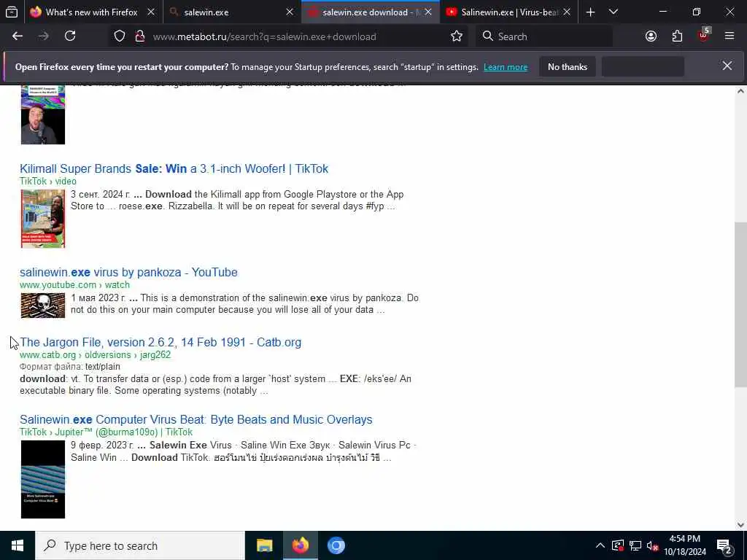The height and width of the screenshot is (560, 747).
Task: Click the www.catb.org oldversions jarg262 URL
Action: click(95, 355)
